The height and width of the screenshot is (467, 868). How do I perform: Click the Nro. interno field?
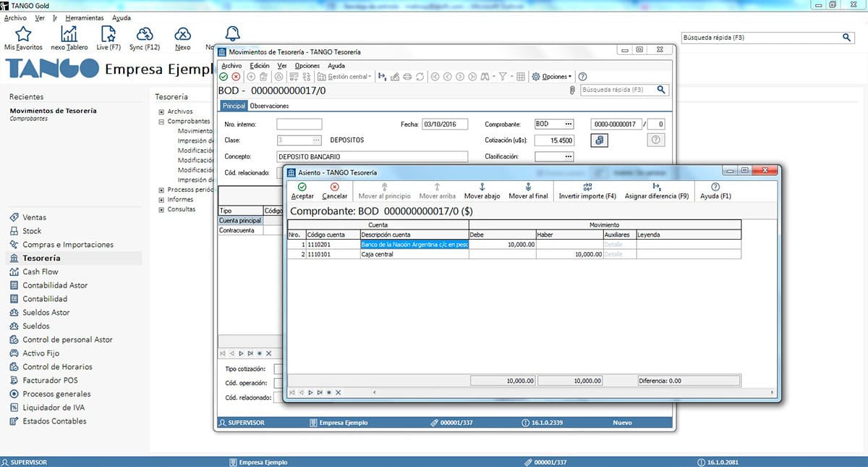(x=299, y=124)
